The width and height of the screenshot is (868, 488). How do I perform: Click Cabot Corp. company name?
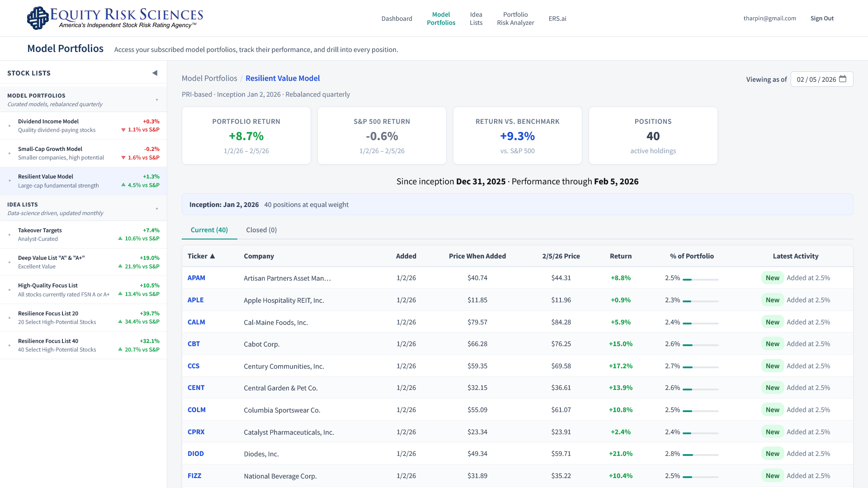pyautogui.click(x=261, y=344)
